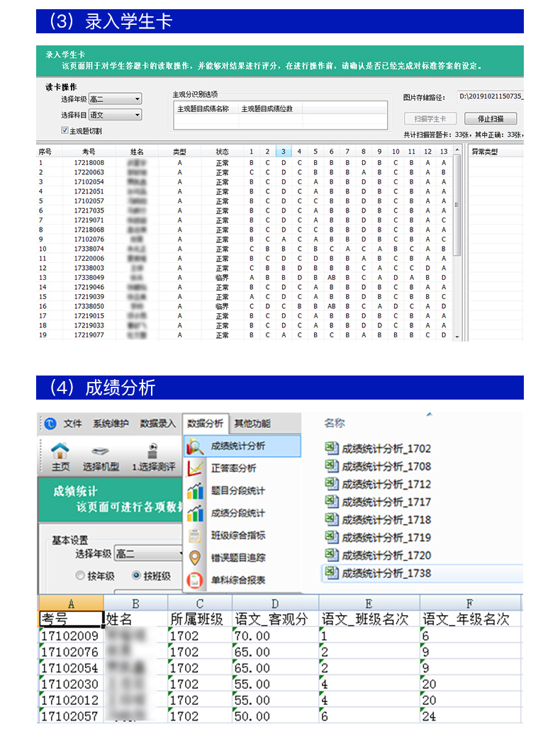Screen dimensions: 560x756
Task: Click the 扫描学生卡 button
Action: tap(430, 118)
